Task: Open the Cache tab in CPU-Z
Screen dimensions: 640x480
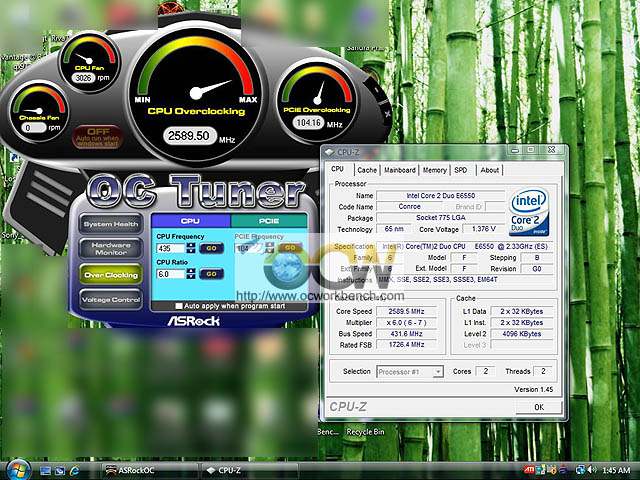Action: pyautogui.click(x=367, y=170)
